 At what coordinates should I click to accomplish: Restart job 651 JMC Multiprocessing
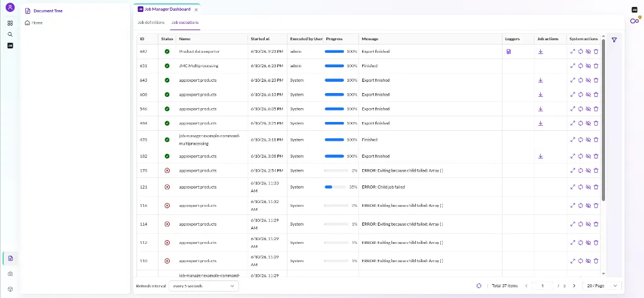[580, 66]
